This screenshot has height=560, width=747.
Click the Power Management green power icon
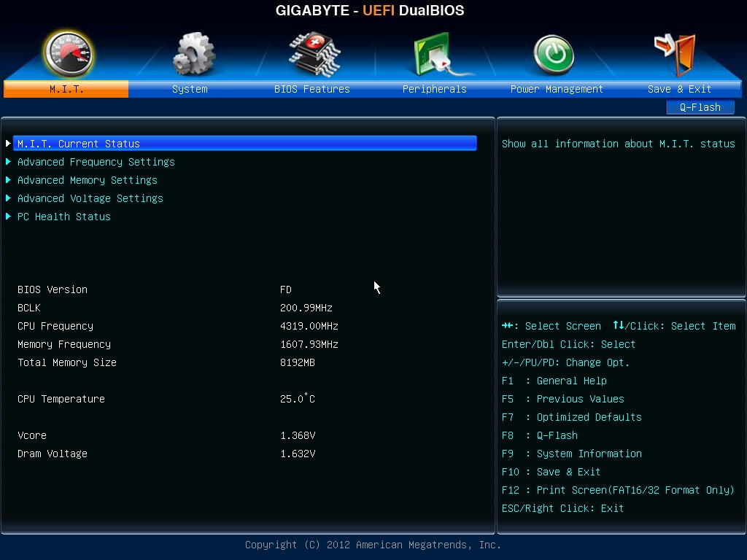point(554,55)
